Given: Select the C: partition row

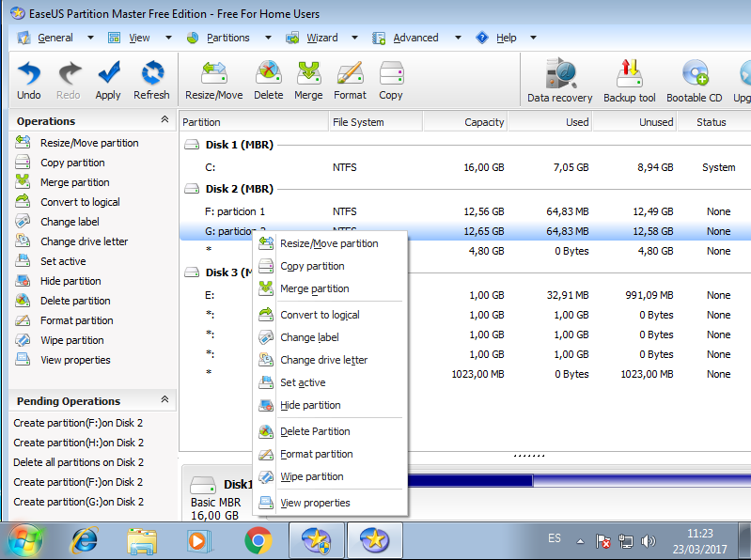Looking at the screenshot, I should click(465, 167).
